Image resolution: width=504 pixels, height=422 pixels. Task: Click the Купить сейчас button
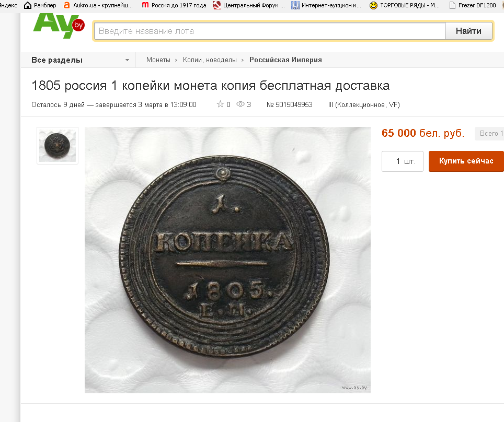[x=466, y=161]
